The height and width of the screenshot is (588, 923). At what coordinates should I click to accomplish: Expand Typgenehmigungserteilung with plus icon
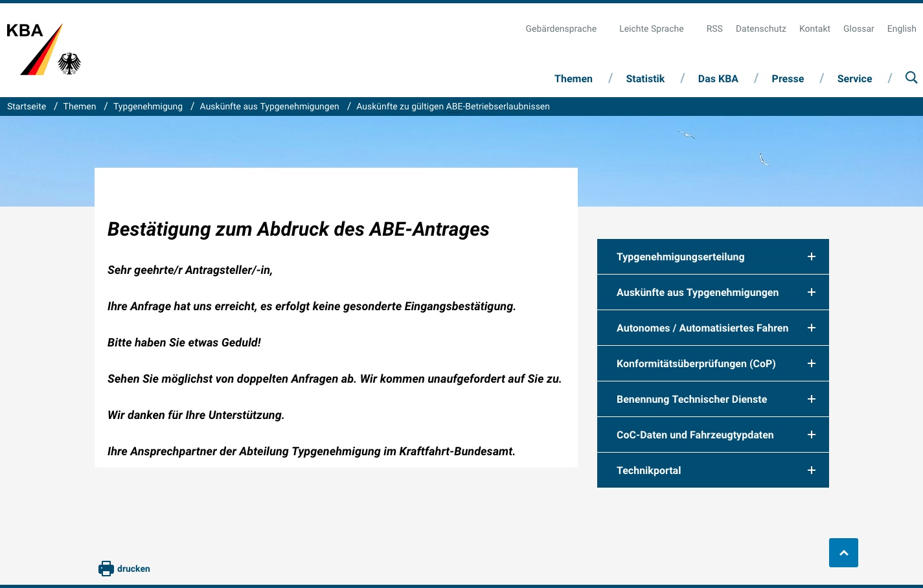pyautogui.click(x=811, y=256)
